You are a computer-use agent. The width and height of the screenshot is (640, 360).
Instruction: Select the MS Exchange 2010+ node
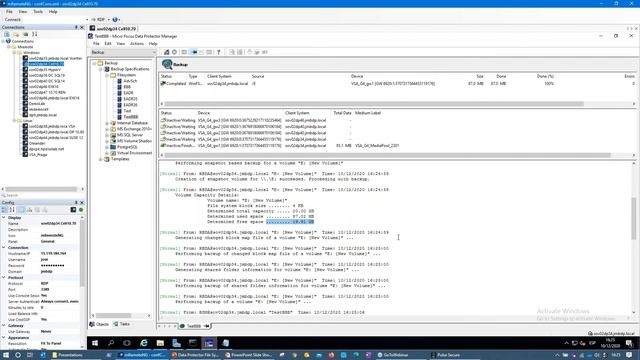point(134,129)
